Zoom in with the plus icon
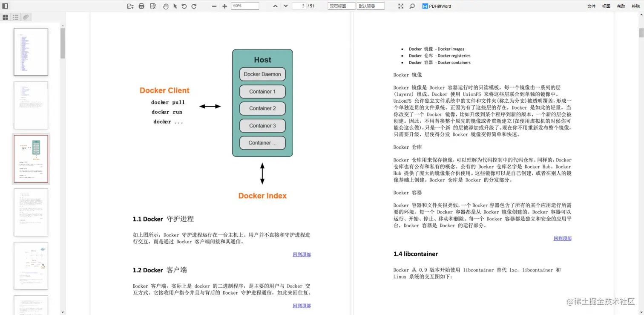644x315 pixels. point(225,6)
